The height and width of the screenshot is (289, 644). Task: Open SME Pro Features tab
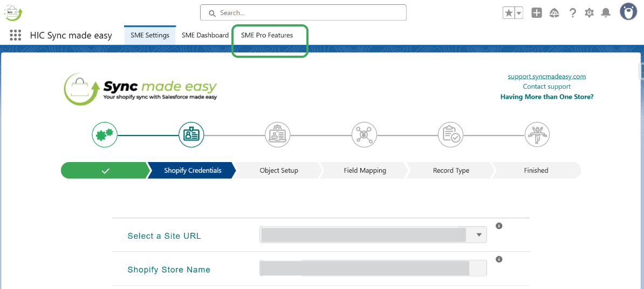tap(267, 35)
